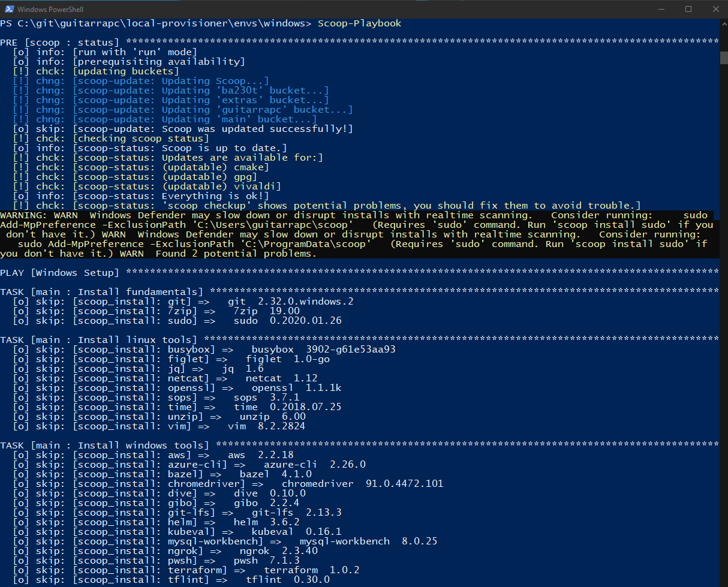Click the 'figlet 1.0-go' line

click(171, 359)
